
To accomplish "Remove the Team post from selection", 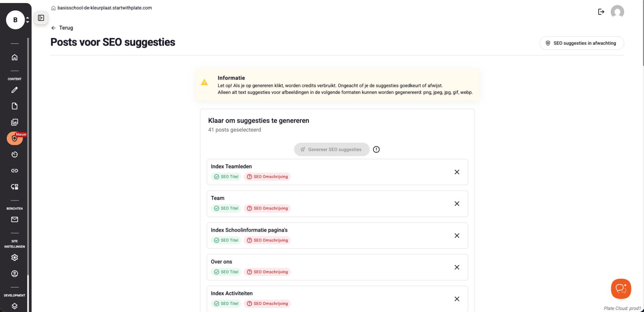I will [457, 204].
